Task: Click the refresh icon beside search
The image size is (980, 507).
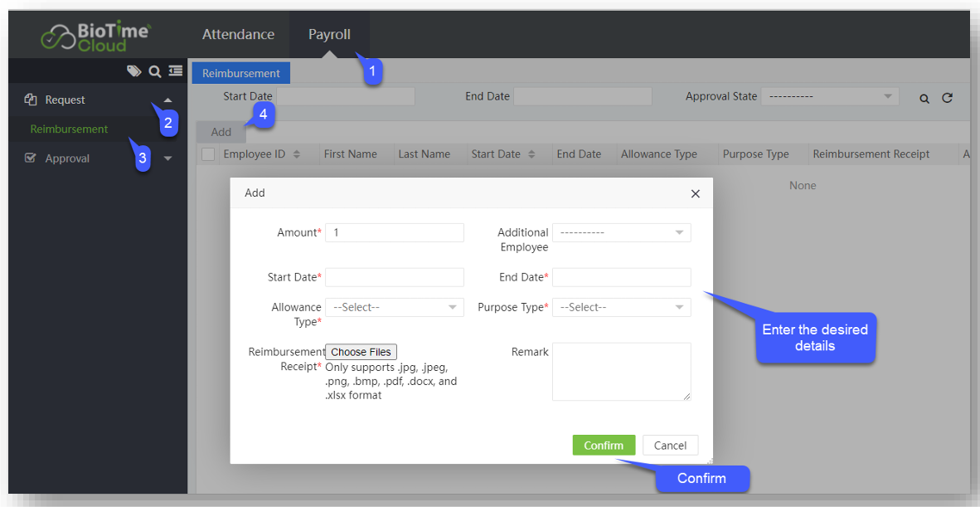Action: click(x=947, y=98)
